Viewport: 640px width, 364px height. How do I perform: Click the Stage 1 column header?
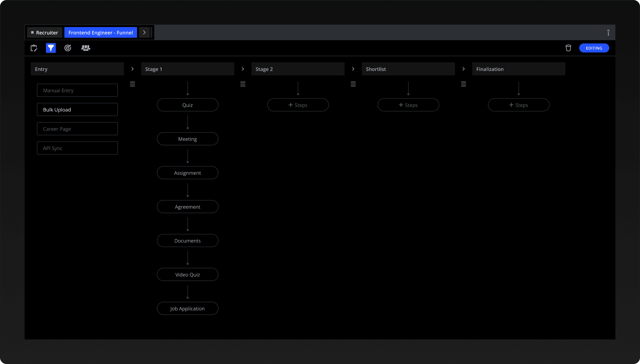187,69
